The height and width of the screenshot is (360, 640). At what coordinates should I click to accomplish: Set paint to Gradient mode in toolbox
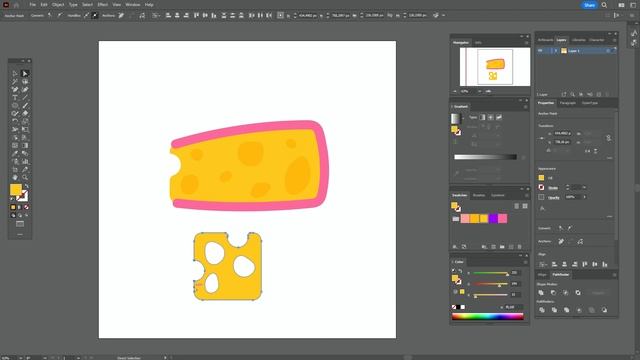(20, 207)
